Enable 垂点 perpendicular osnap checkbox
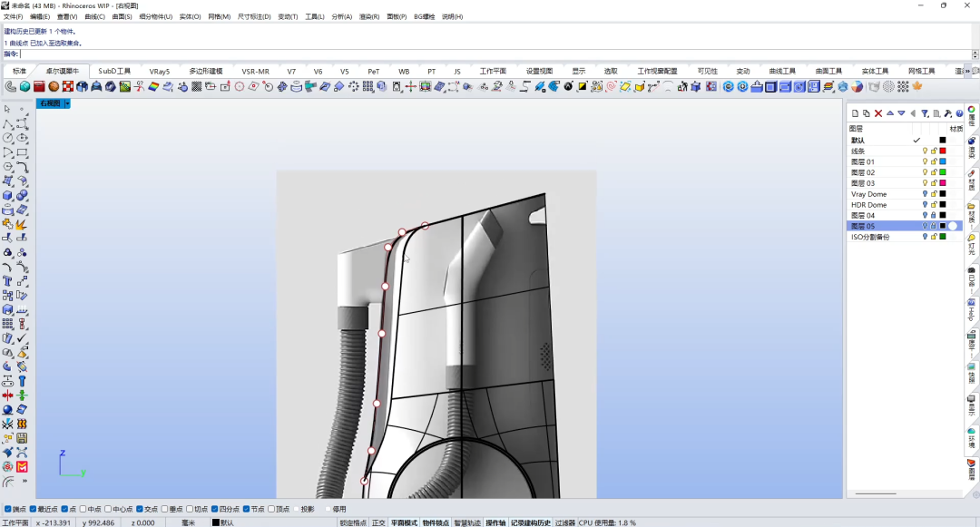Viewport: 980px width, 527px height. (x=165, y=509)
